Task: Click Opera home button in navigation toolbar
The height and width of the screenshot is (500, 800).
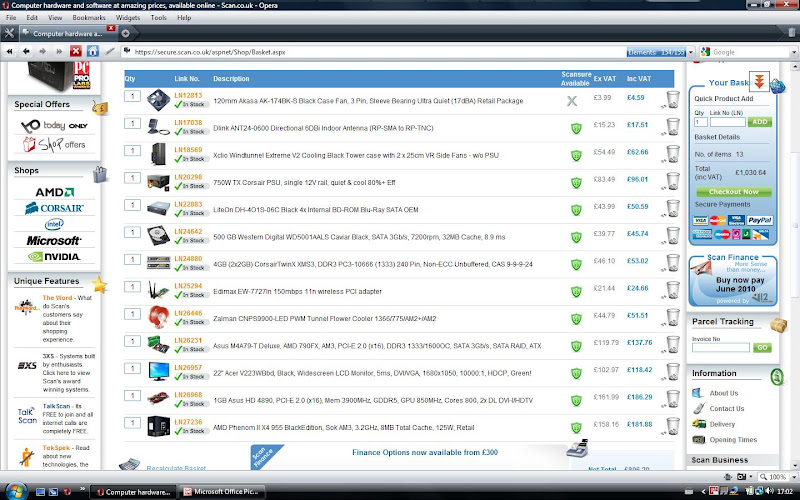Action: point(93,51)
